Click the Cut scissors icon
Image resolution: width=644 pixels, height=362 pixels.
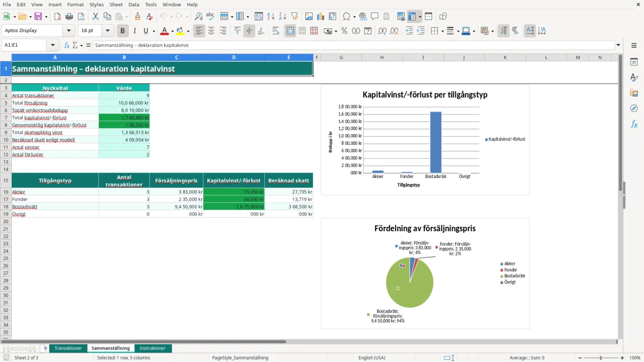pyautogui.click(x=96, y=17)
